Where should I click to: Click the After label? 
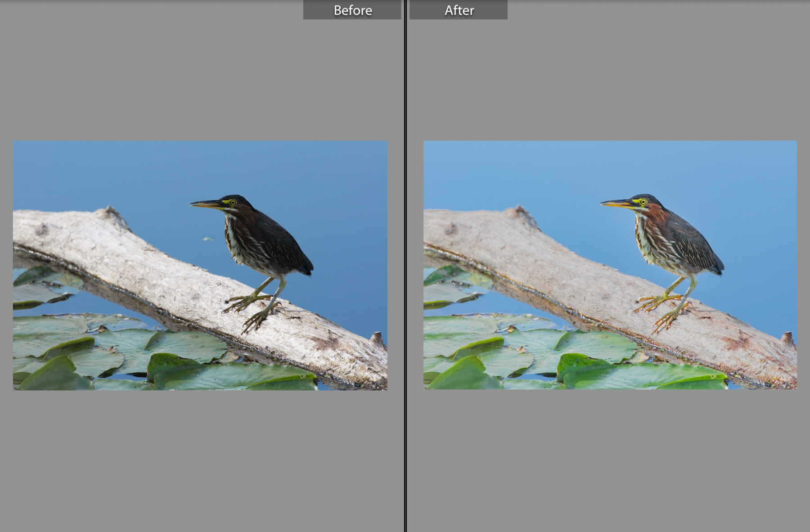point(459,10)
